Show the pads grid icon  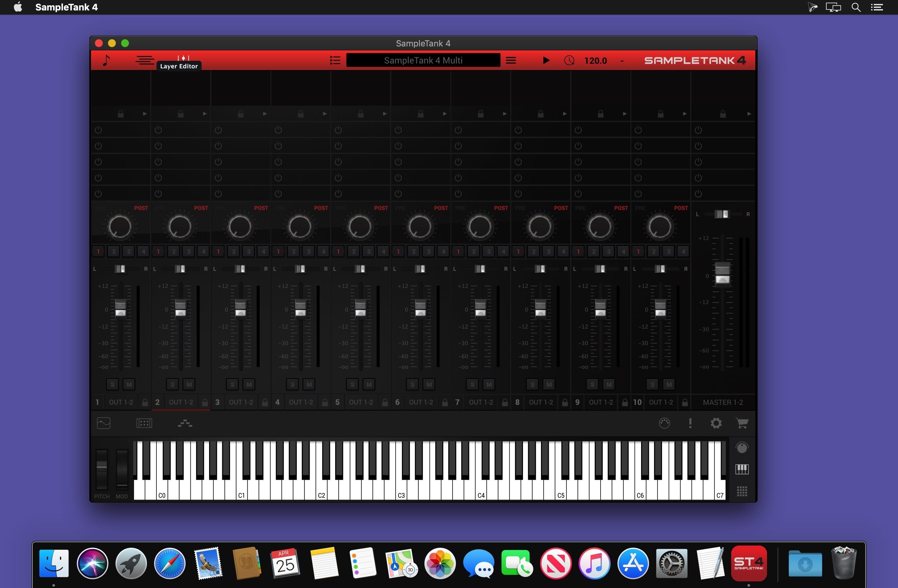(742, 491)
